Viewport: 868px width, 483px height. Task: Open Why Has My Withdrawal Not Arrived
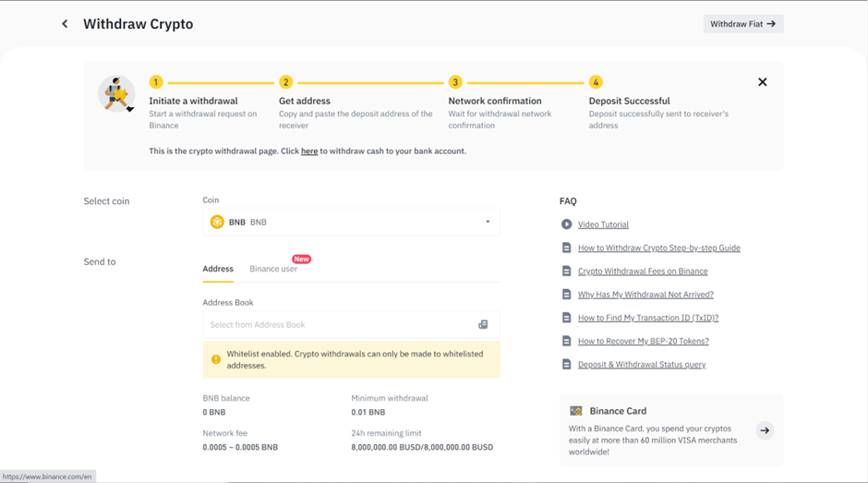[x=645, y=295]
